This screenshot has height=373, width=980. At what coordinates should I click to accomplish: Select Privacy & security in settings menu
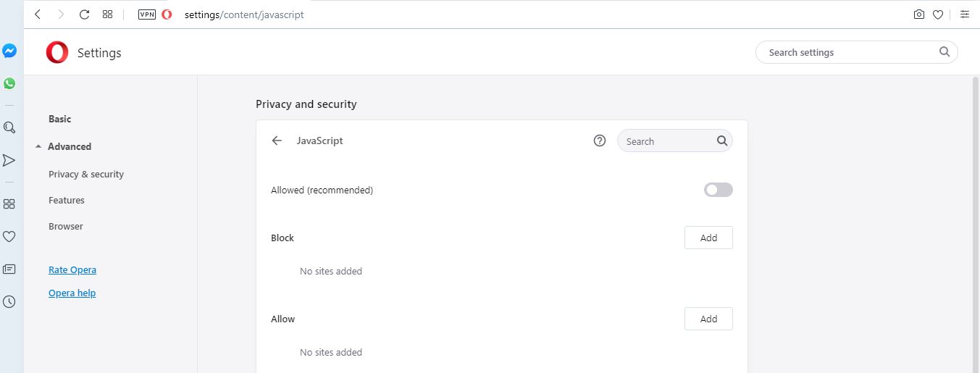86,174
